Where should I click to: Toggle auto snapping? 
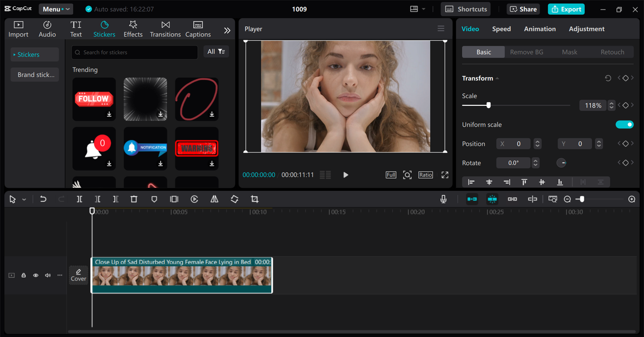coord(492,199)
